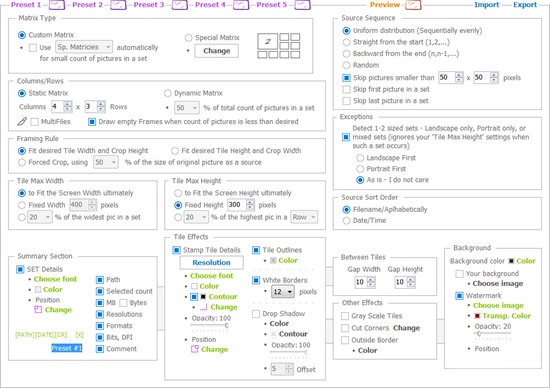Select Landscape First exception option
The height and width of the screenshot is (388, 550).
[360, 158]
